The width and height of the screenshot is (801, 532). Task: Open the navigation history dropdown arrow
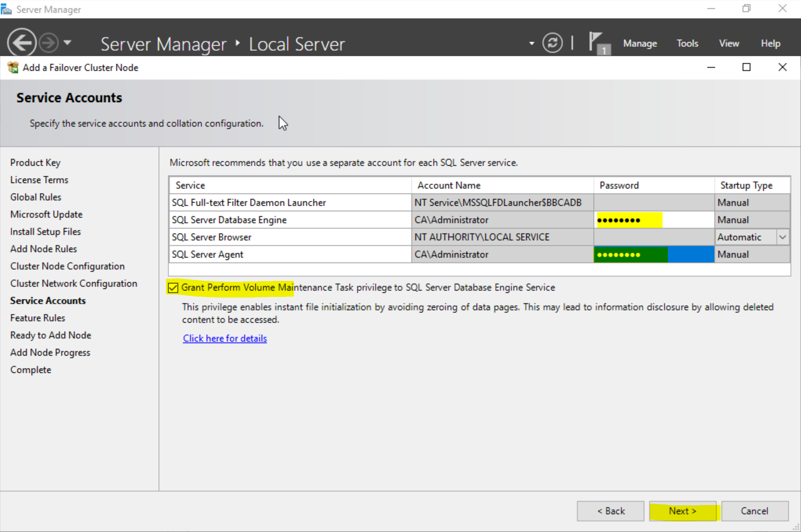click(68, 43)
